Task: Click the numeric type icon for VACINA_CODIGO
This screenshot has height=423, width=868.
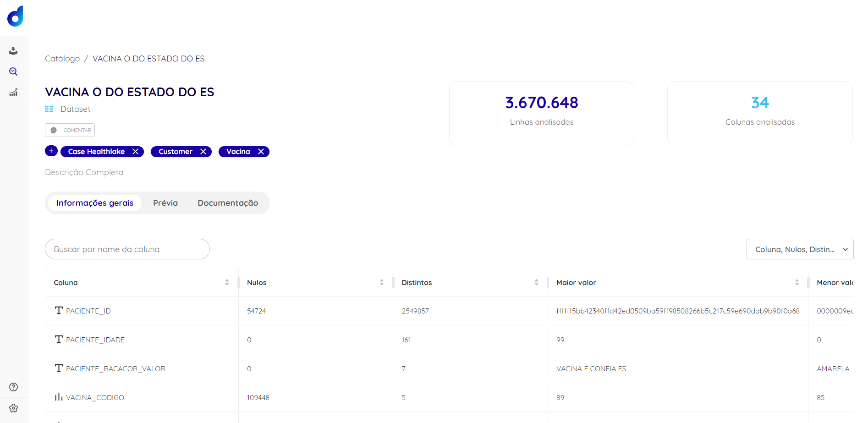Action: (59, 397)
